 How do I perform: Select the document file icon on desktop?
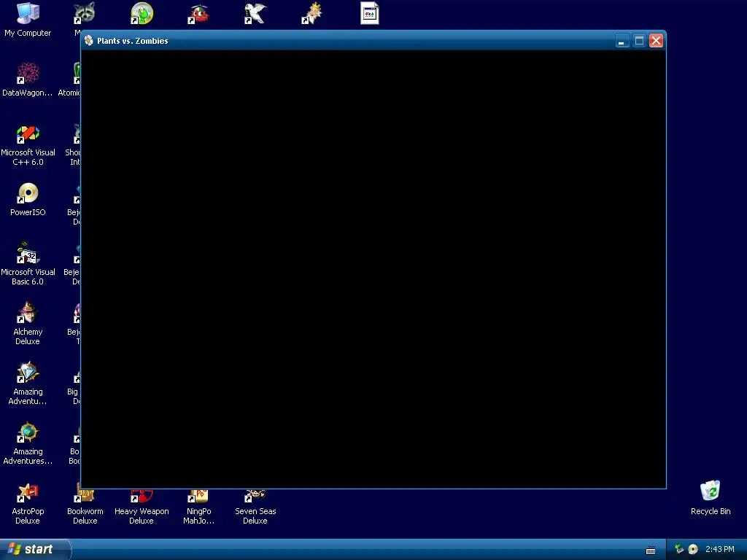369,13
